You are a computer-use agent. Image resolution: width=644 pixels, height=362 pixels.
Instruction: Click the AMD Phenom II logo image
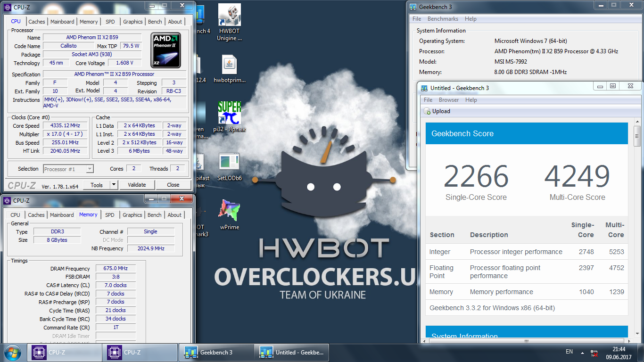165,50
